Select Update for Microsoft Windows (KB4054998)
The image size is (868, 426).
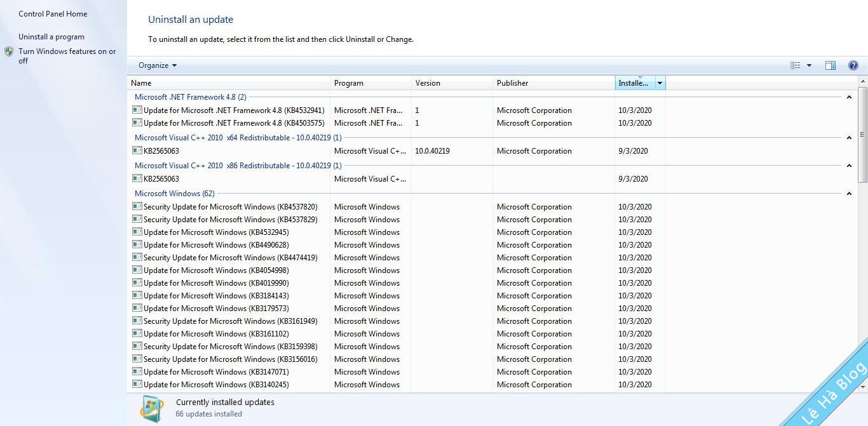(x=216, y=270)
